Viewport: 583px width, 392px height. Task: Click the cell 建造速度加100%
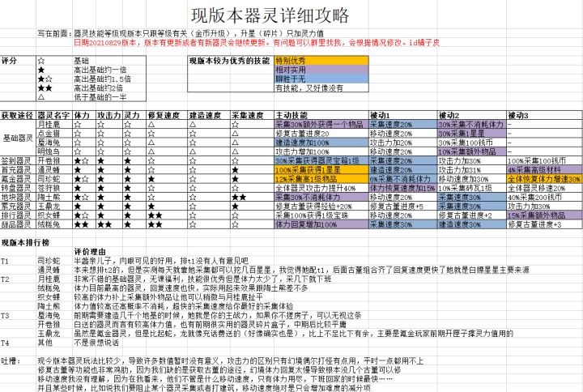coord(321,143)
